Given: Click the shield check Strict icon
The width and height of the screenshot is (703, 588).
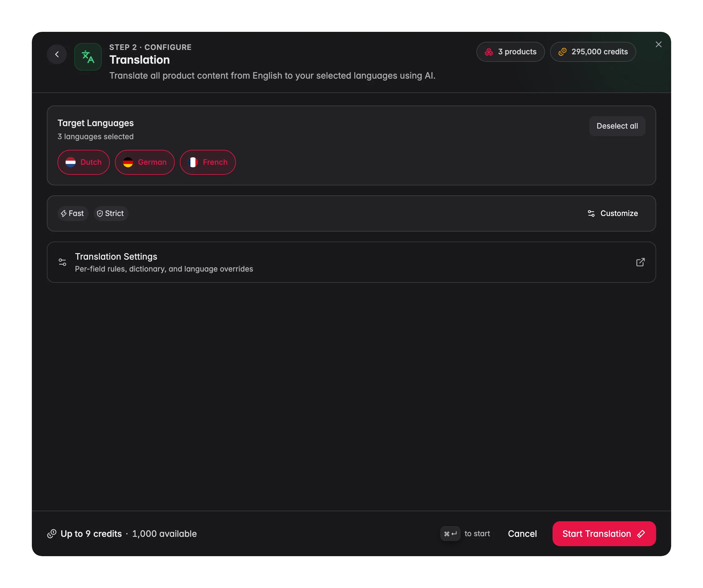Looking at the screenshot, I should [100, 213].
